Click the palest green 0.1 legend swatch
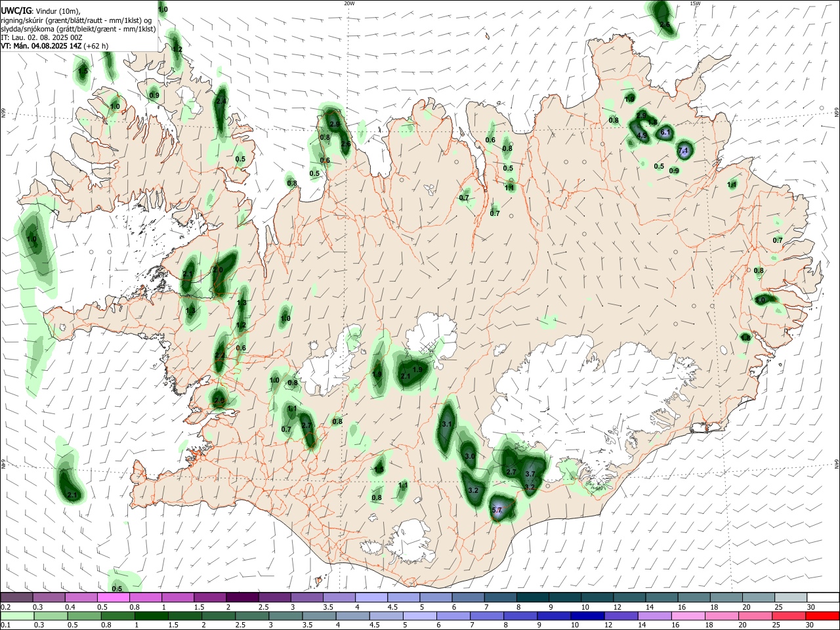This screenshot has height=630, width=840. pos(16,616)
